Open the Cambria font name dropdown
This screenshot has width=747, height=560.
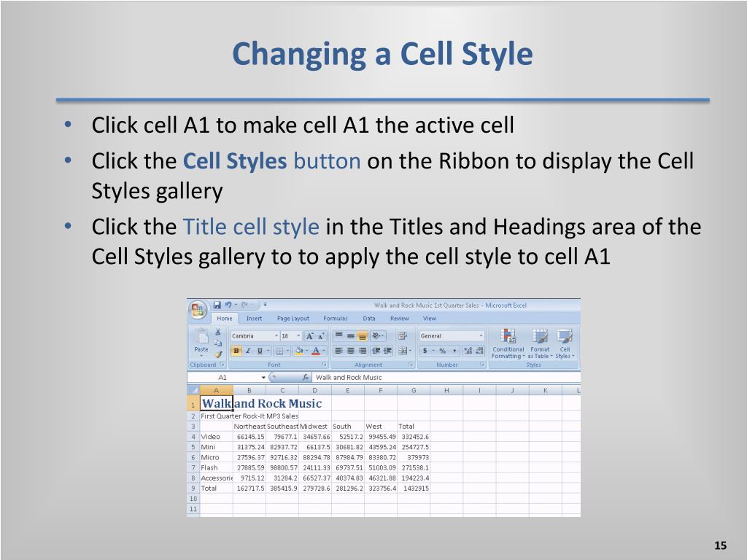click(x=276, y=336)
